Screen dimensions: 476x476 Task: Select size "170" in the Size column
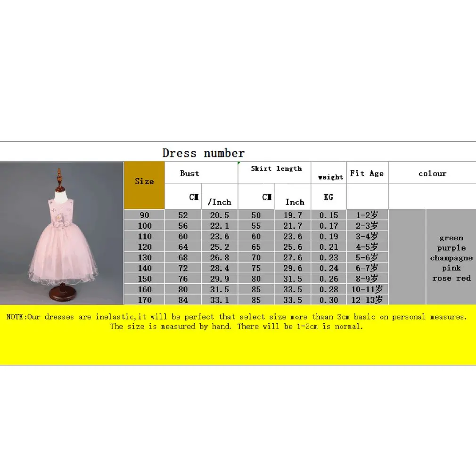tap(145, 300)
